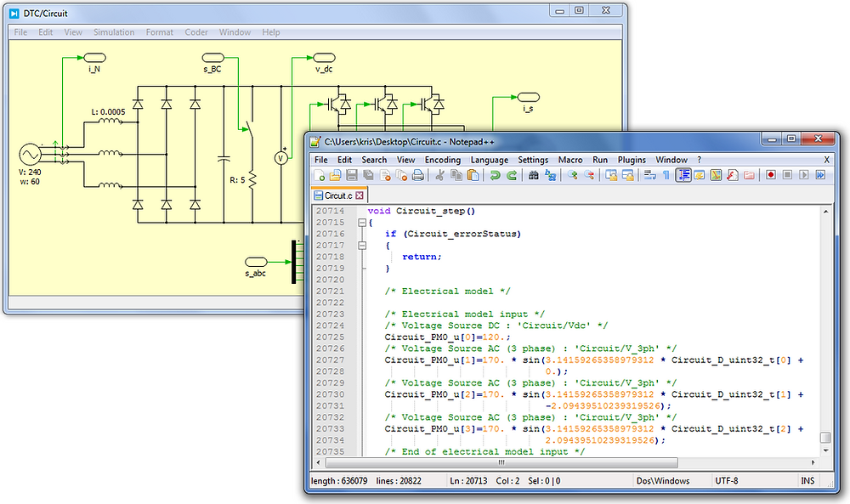The image size is (850, 504).
Task: Open the Function List icon
Action: [x=733, y=175]
